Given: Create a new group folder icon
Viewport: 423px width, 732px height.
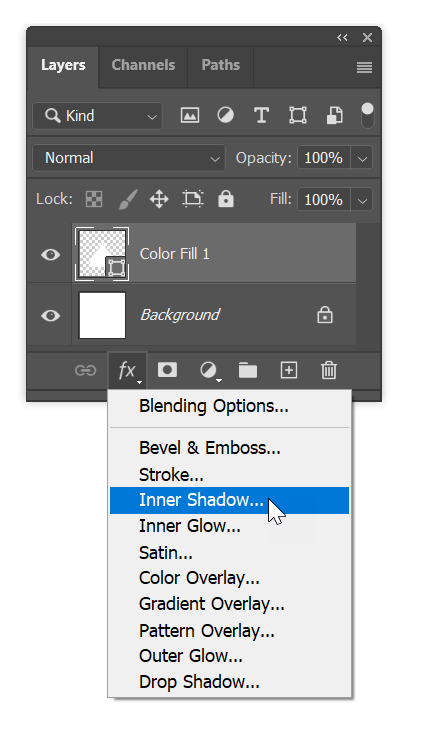Looking at the screenshot, I should 248,371.
